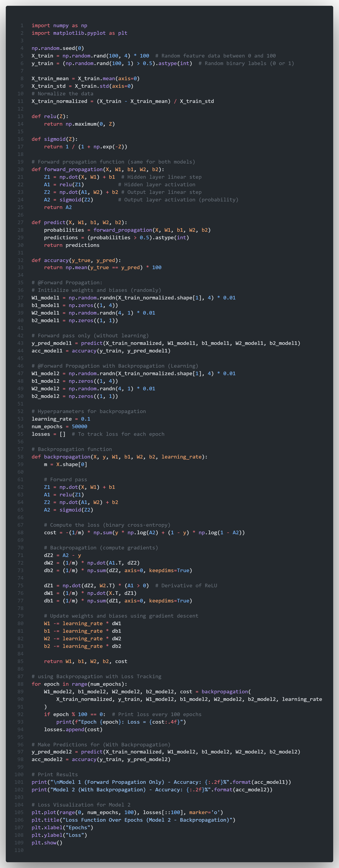Click the 'plt.title' line
This screenshot has width=339, height=868.
click(x=134, y=820)
